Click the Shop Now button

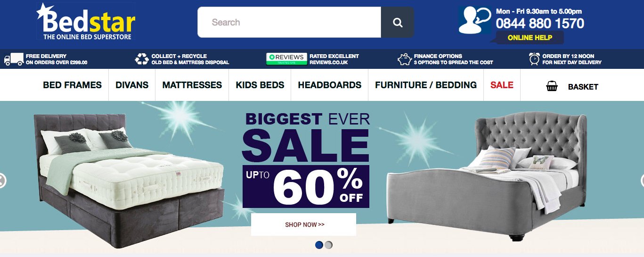[x=304, y=224]
